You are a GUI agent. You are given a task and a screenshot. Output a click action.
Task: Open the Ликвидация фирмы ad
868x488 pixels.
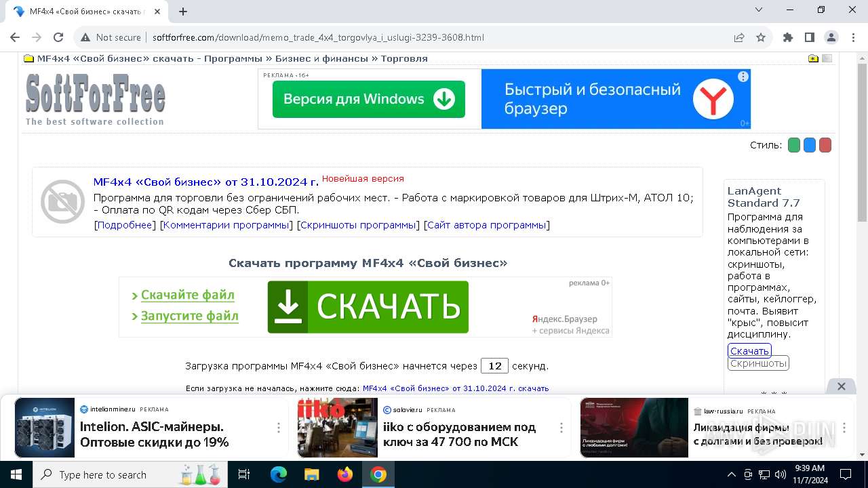(x=758, y=434)
